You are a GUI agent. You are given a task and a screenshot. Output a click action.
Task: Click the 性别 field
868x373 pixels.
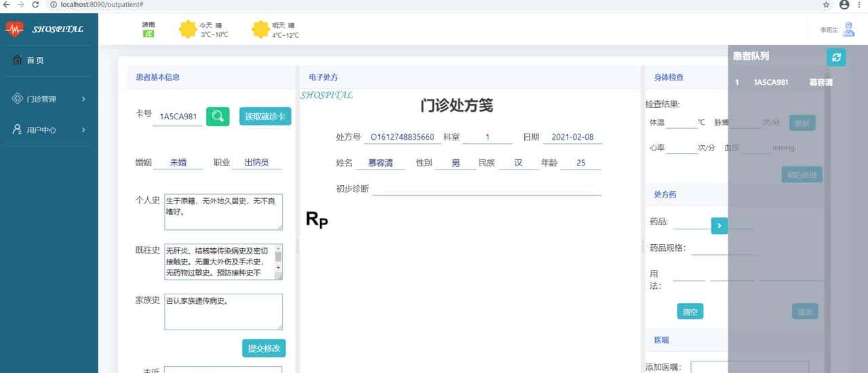pyautogui.click(x=456, y=163)
